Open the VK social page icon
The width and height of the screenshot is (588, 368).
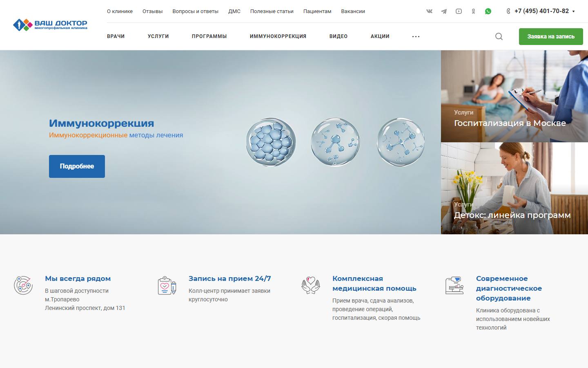tap(429, 11)
